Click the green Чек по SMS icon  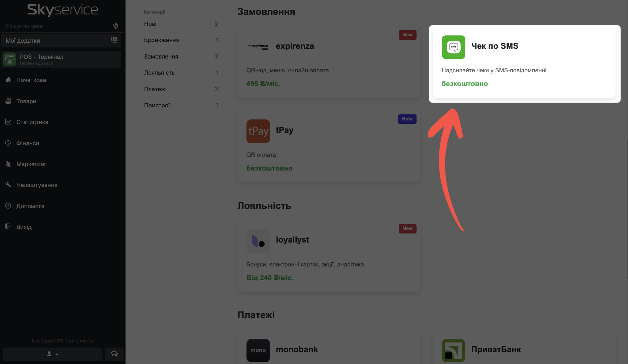click(453, 47)
